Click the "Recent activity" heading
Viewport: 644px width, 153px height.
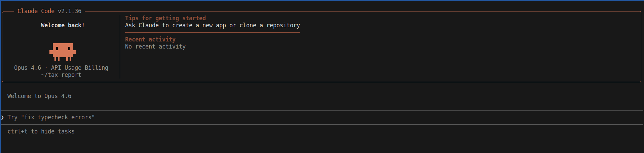coord(150,39)
